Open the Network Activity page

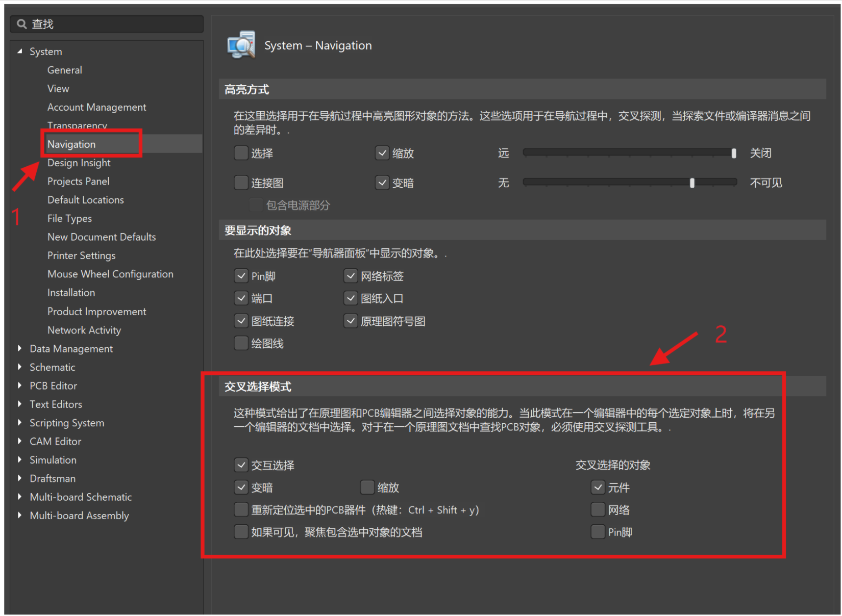84,330
